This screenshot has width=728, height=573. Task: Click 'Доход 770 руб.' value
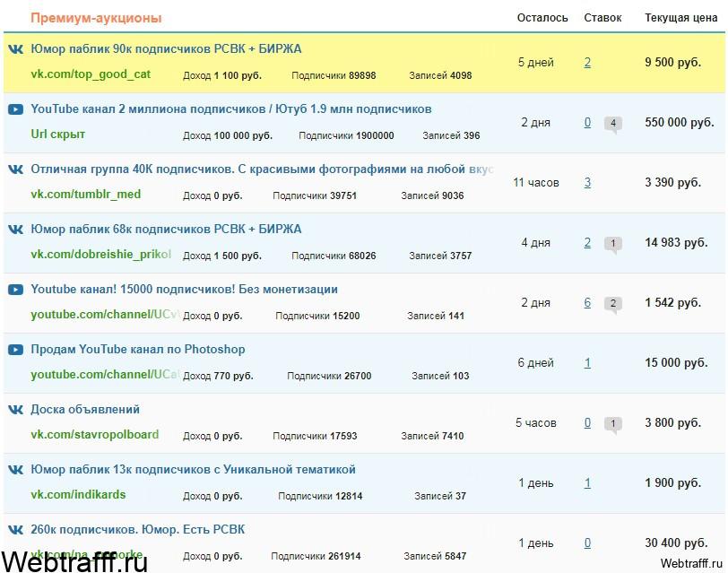tap(218, 376)
